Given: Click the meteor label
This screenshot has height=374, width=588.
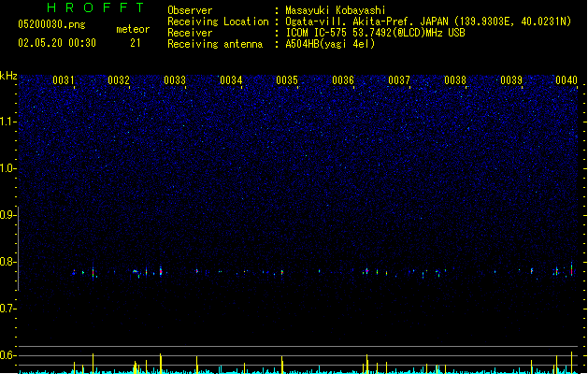Looking at the screenshot, I should click(133, 29).
